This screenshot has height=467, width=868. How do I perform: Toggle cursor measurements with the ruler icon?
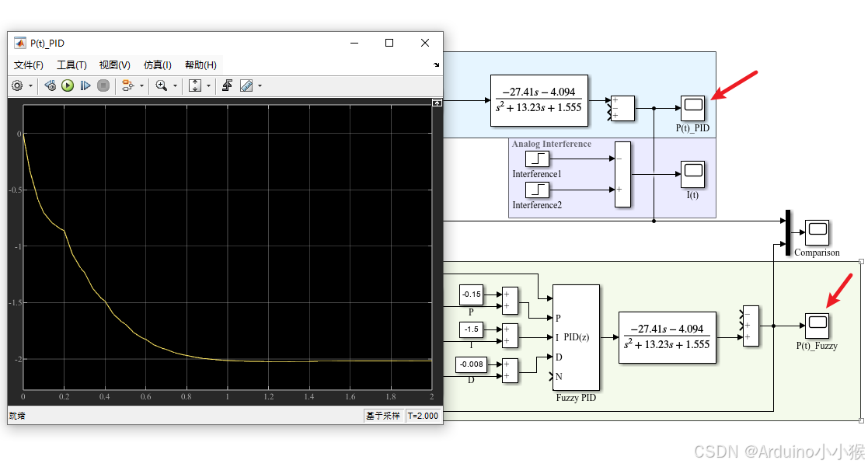[246, 85]
